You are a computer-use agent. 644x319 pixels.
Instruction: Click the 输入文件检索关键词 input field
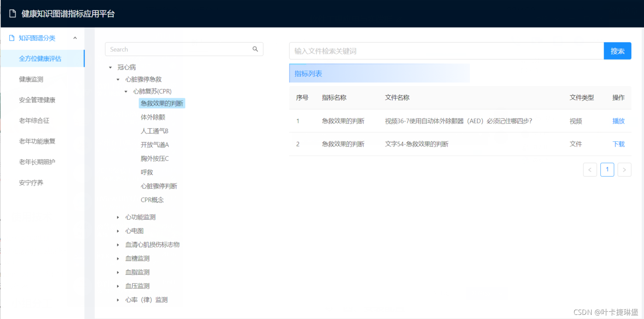446,51
